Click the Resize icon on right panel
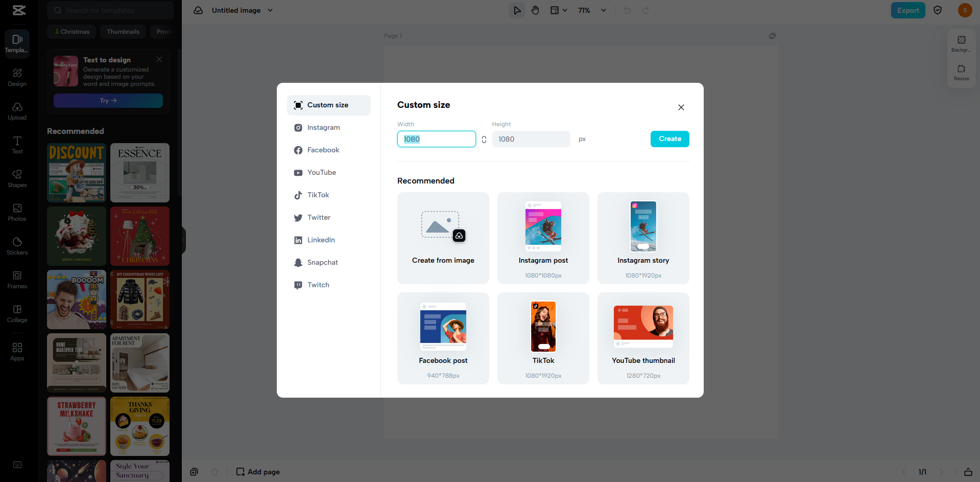The image size is (980, 482). click(961, 72)
